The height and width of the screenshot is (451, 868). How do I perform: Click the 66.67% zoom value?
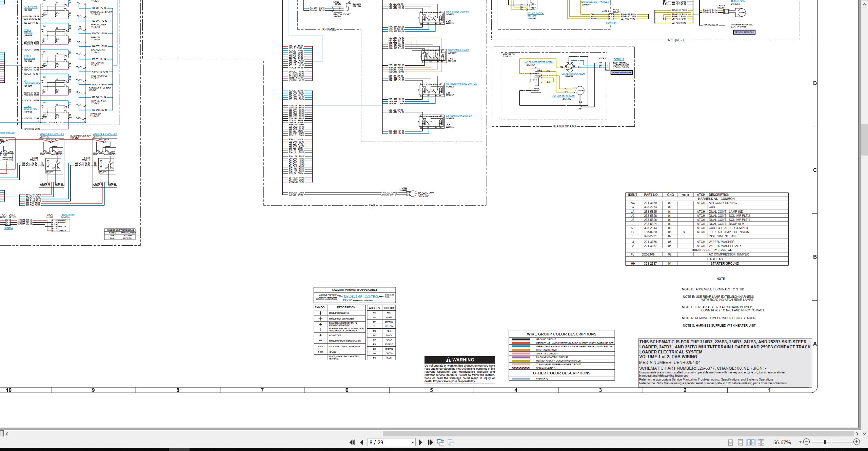pos(782,442)
